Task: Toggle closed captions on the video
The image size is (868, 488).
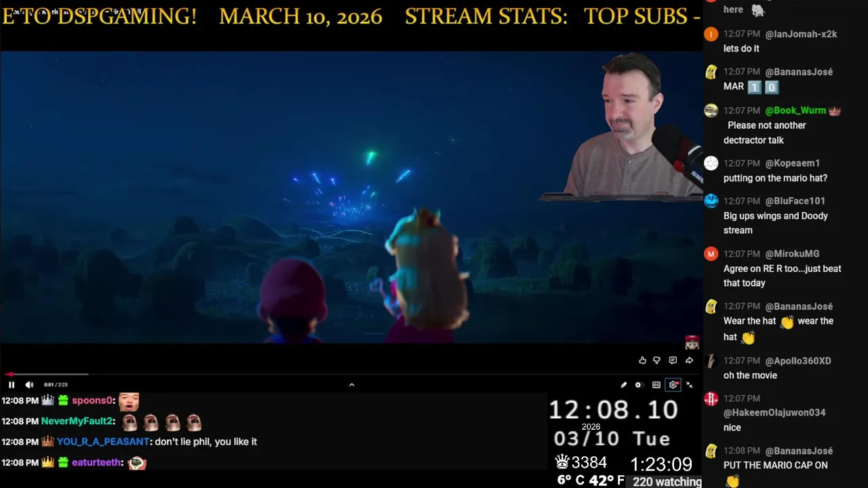Action: click(656, 385)
